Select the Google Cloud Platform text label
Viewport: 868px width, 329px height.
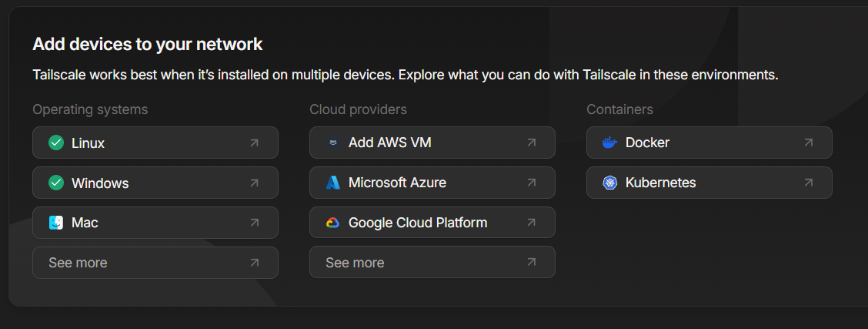click(417, 223)
